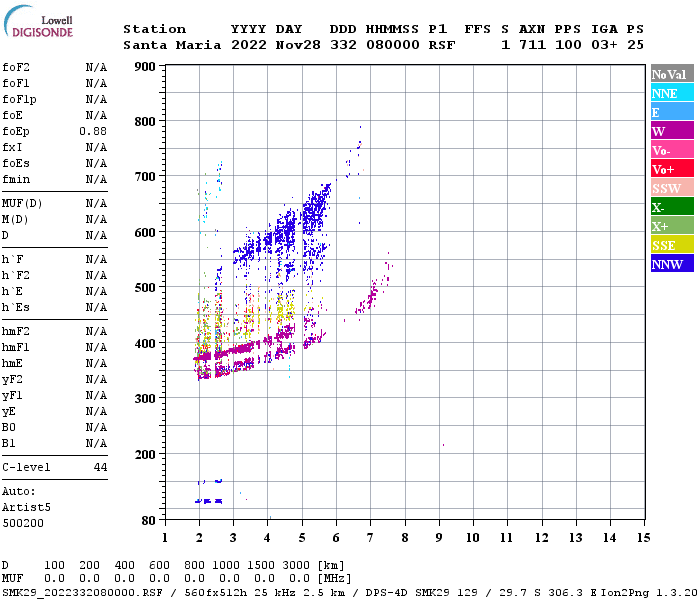
Task: Click the Ion2Png 1.3.20 version text
Action: tap(650, 593)
